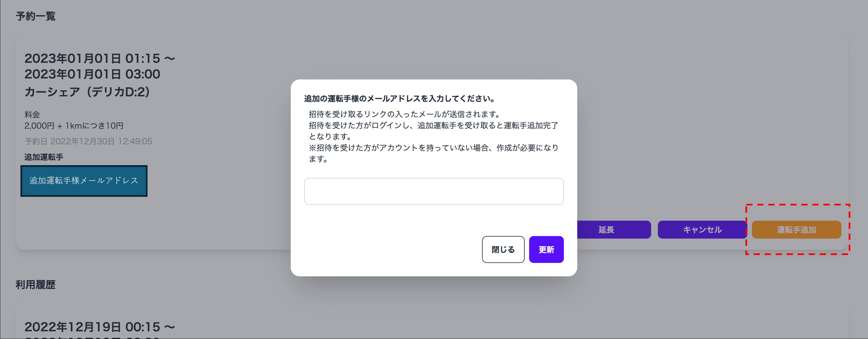The width and height of the screenshot is (868, 339).
Task: Click the 2023年01月01日 01:15 start time
Action: point(99,59)
